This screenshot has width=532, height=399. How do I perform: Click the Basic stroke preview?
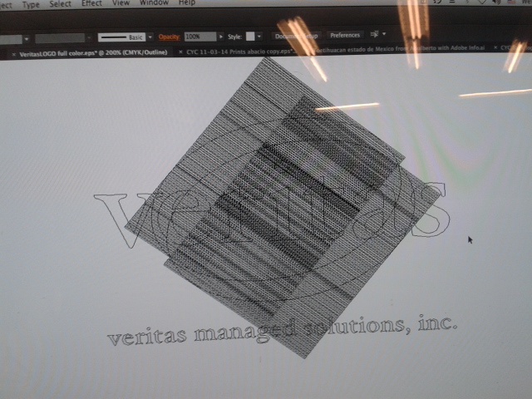click(122, 37)
